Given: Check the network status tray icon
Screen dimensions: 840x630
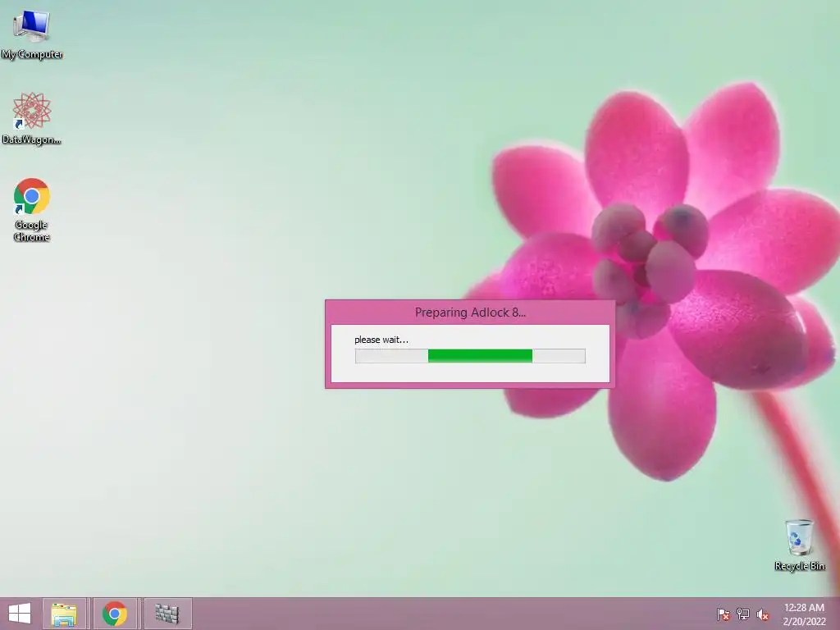Looking at the screenshot, I should (743, 614).
